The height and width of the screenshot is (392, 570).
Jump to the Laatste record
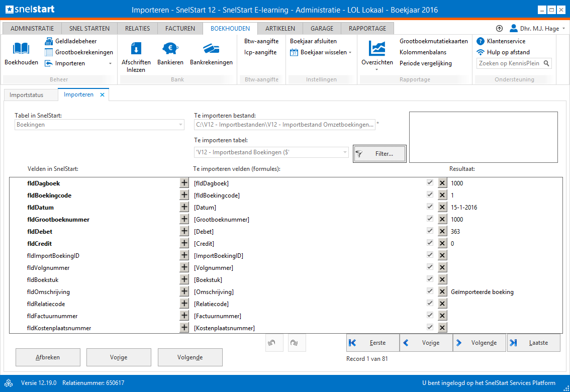[534, 343]
